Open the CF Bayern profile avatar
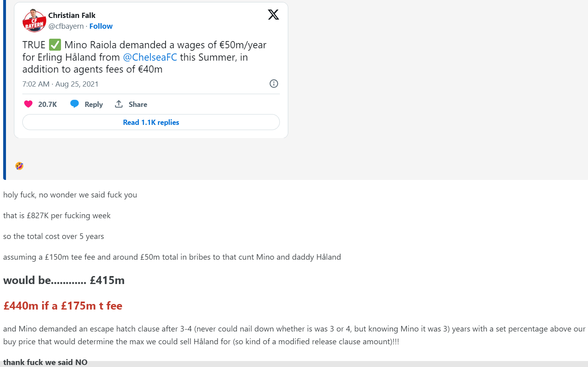588x367 pixels. [x=34, y=21]
